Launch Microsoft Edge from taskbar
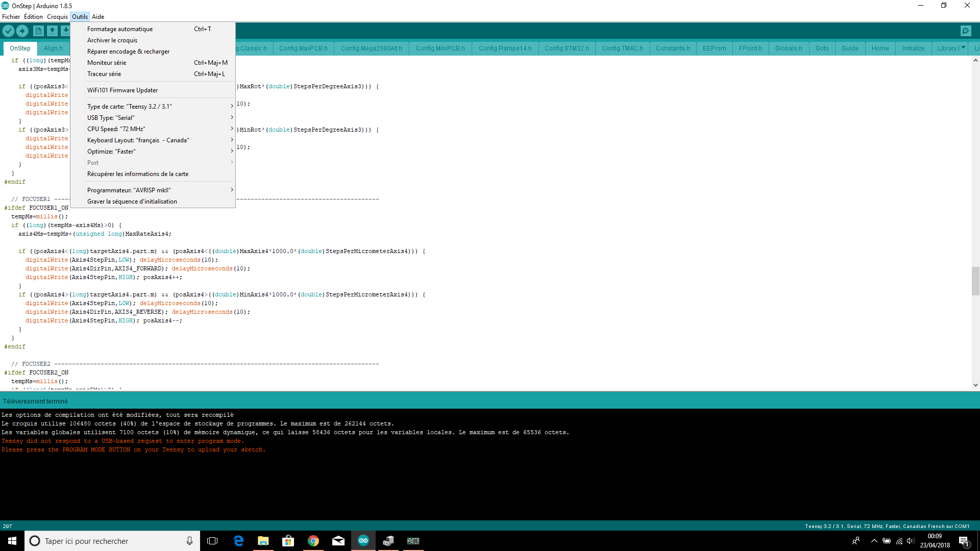 point(238,541)
